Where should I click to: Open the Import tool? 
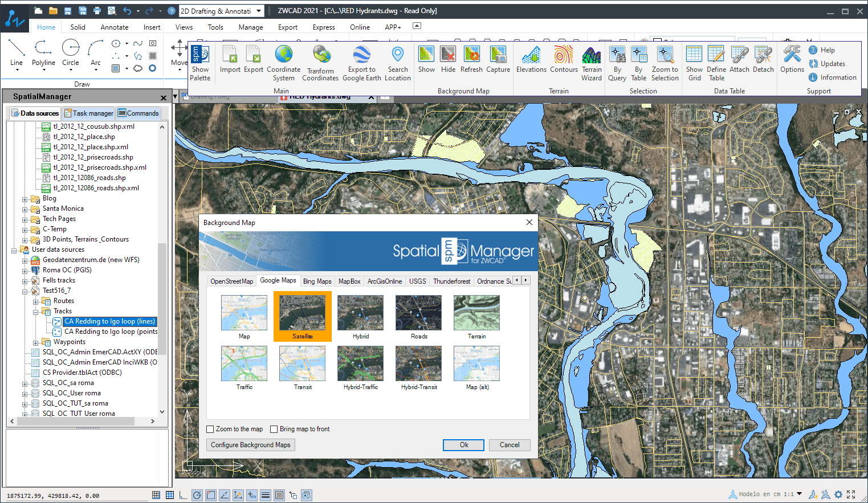tap(230, 59)
